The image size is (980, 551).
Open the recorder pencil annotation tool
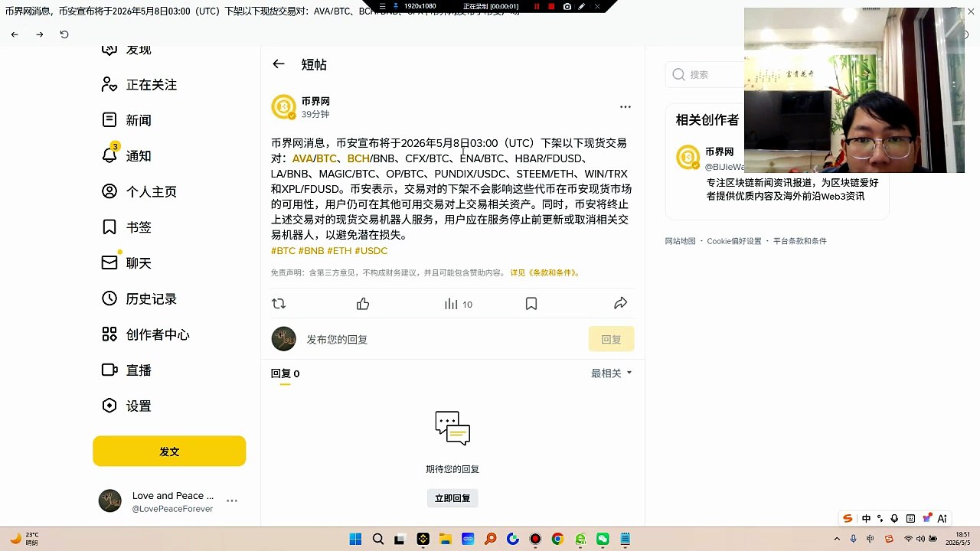(x=582, y=6)
